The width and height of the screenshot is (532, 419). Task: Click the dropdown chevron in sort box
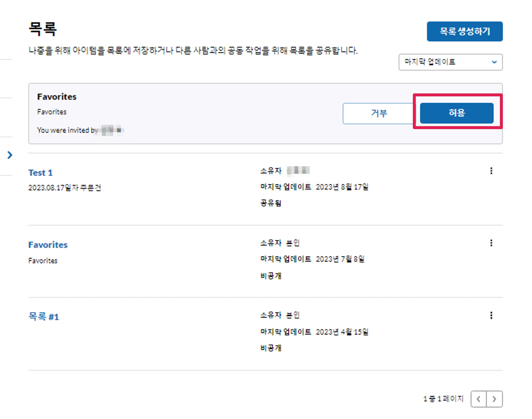494,62
